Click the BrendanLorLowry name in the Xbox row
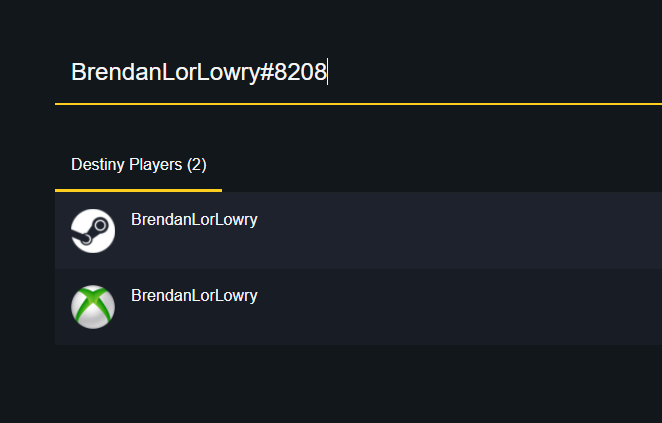Screen dimensions: 662x423 point(194,296)
